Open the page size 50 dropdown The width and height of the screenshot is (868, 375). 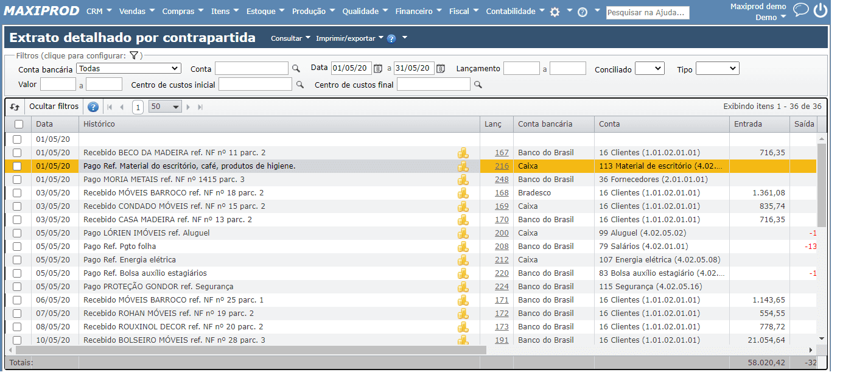pyautogui.click(x=165, y=107)
